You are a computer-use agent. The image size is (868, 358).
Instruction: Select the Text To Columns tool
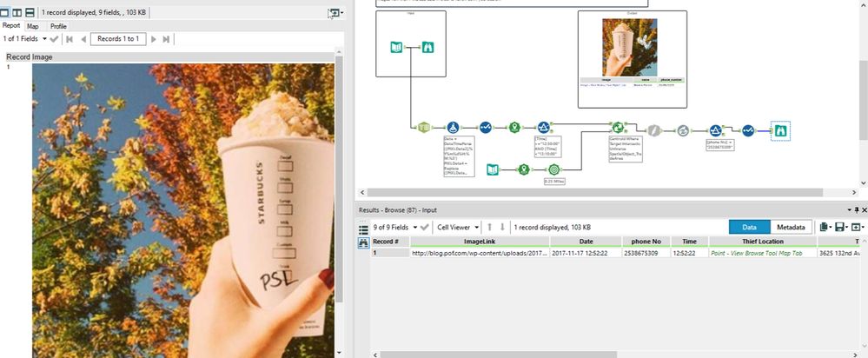pyautogui.click(x=424, y=128)
